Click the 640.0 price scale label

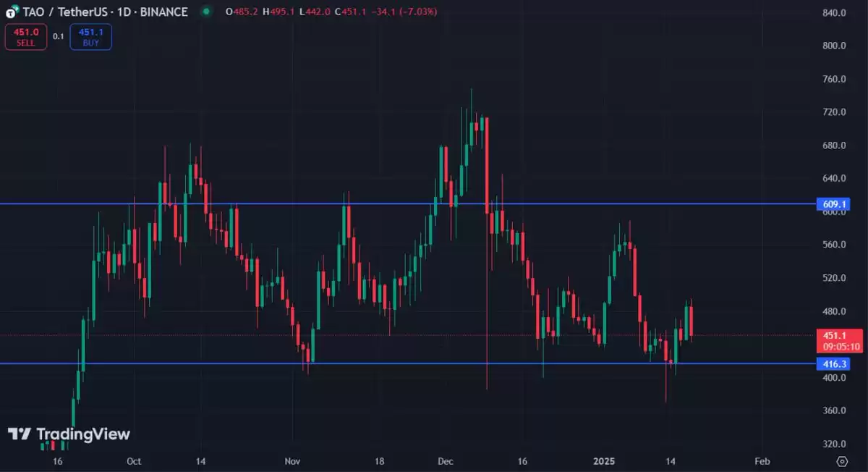[834, 179]
